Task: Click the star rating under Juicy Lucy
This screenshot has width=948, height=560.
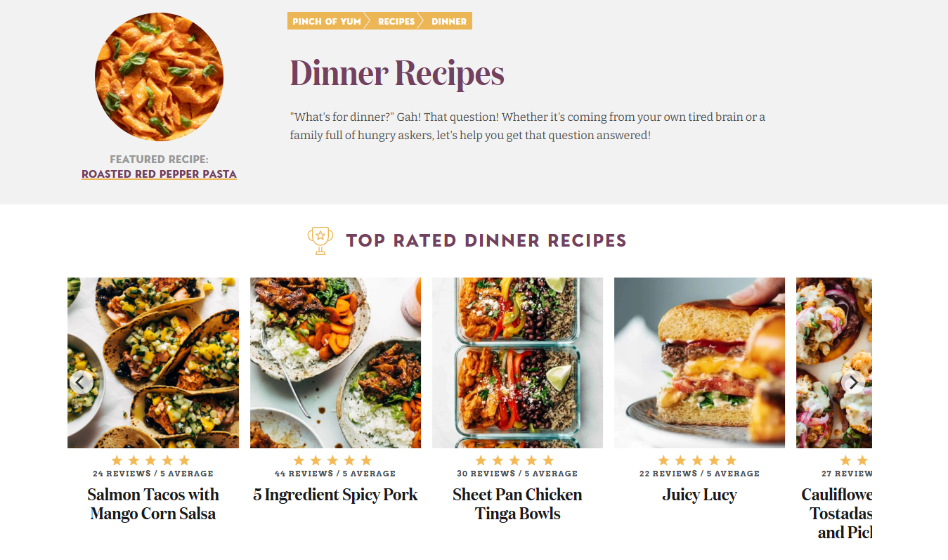Action: [698, 461]
